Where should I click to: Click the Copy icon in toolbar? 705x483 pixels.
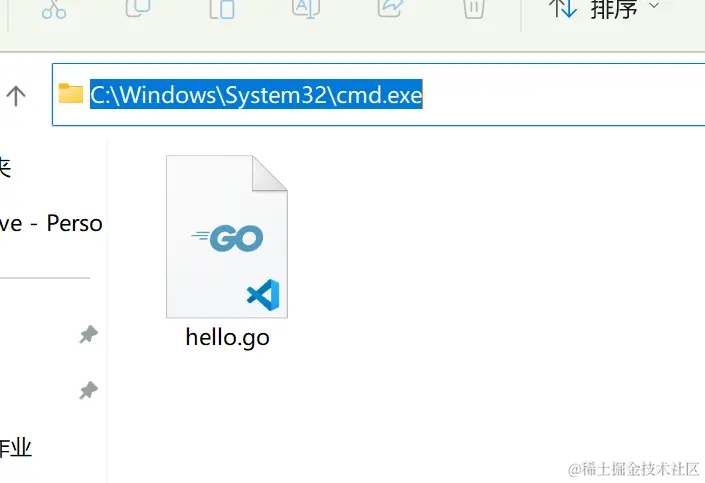138,8
